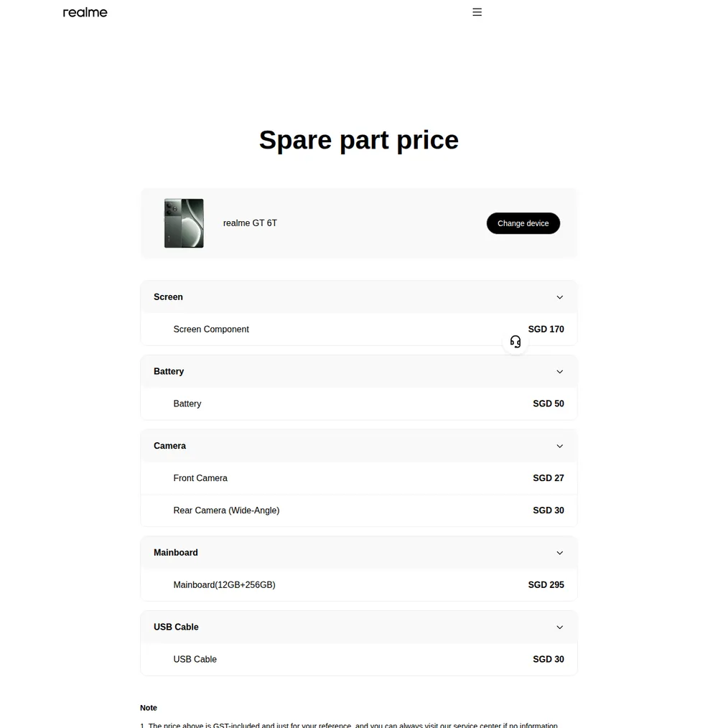Click the Battery section header
718x728 pixels.
(x=359, y=371)
